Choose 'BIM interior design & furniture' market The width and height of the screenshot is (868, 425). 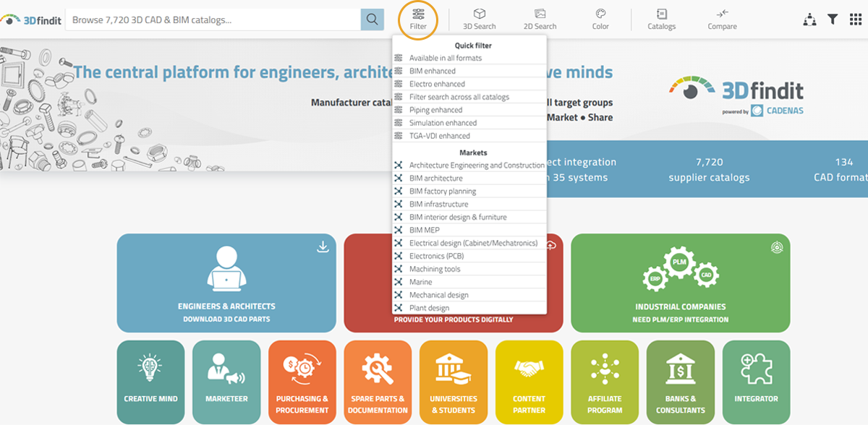pyautogui.click(x=469, y=218)
